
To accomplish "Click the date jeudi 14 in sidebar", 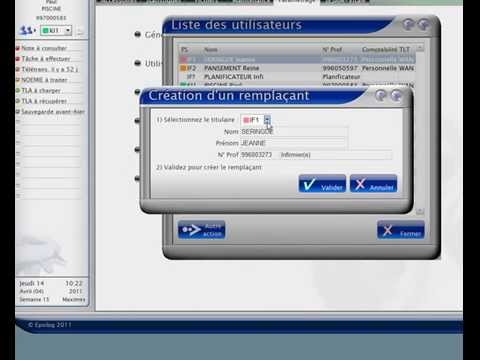I will point(32,283).
